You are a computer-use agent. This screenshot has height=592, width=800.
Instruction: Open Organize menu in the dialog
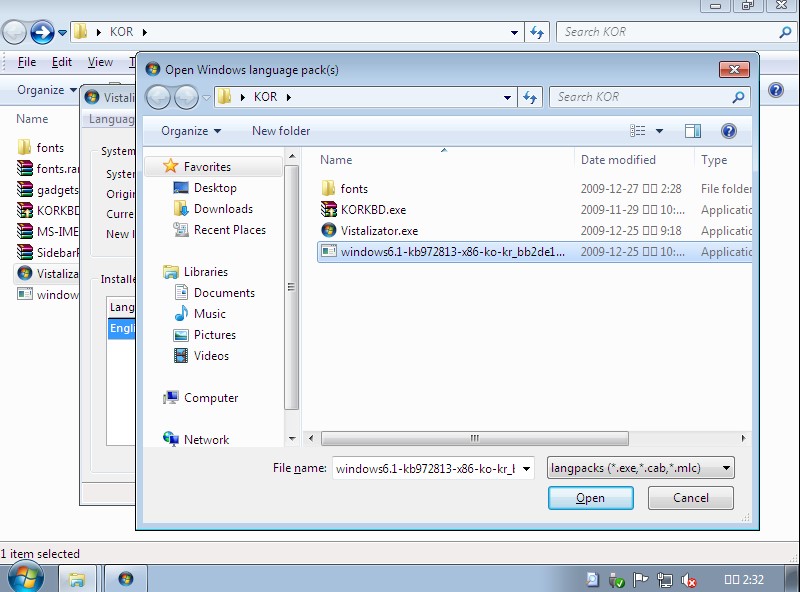pyautogui.click(x=191, y=131)
